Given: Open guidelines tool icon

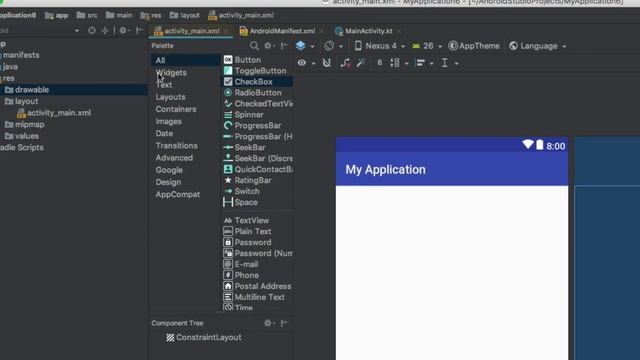Looking at the screenshot, I should click(x=444, y=63).
